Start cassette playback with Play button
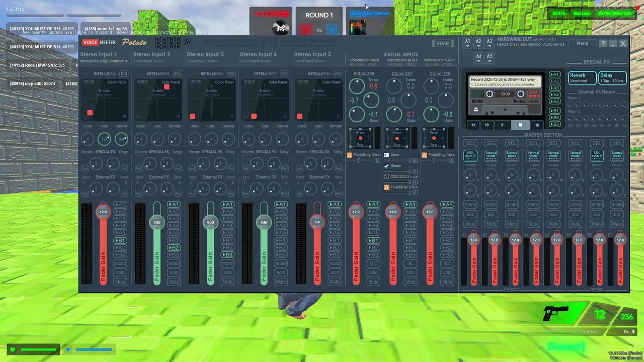 pos(502,125)
